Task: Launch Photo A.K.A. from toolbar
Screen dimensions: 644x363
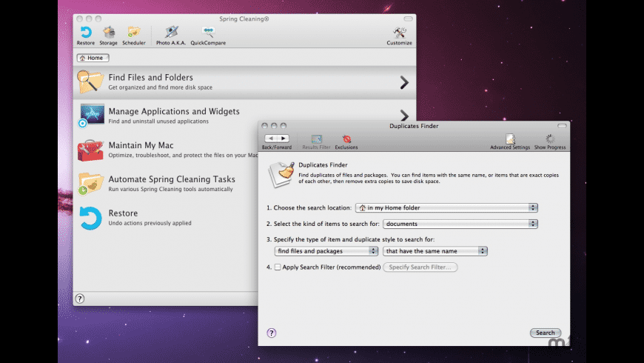Action: [172, 33]
